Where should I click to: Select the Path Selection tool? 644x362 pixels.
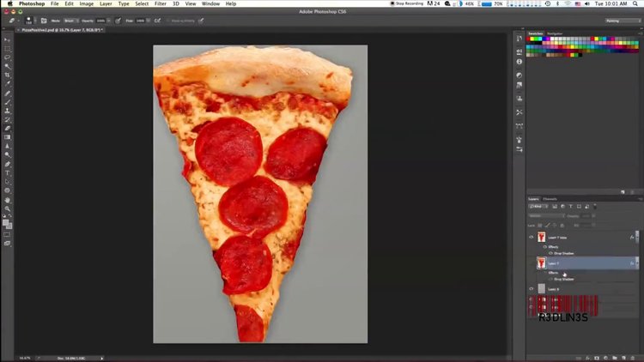pos(8,182)
